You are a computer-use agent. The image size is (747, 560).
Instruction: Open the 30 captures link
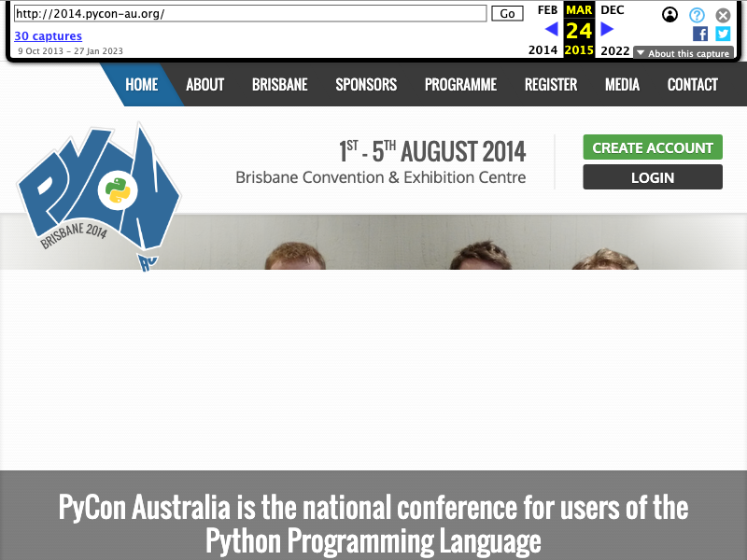pos(49,35)
